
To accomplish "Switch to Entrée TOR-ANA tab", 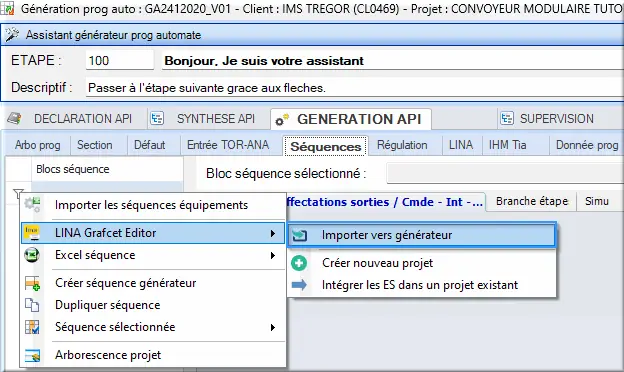I will click(x=228, y=145).
